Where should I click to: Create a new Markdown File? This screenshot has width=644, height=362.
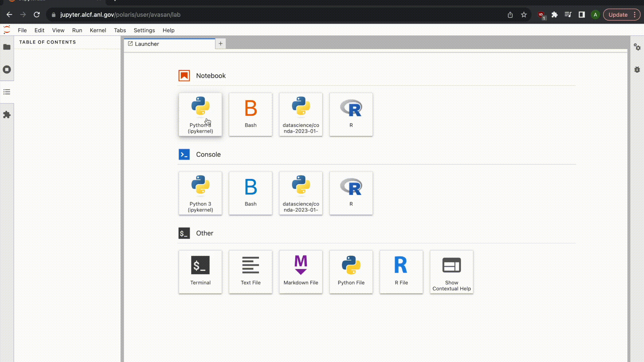tap(301, 272)
